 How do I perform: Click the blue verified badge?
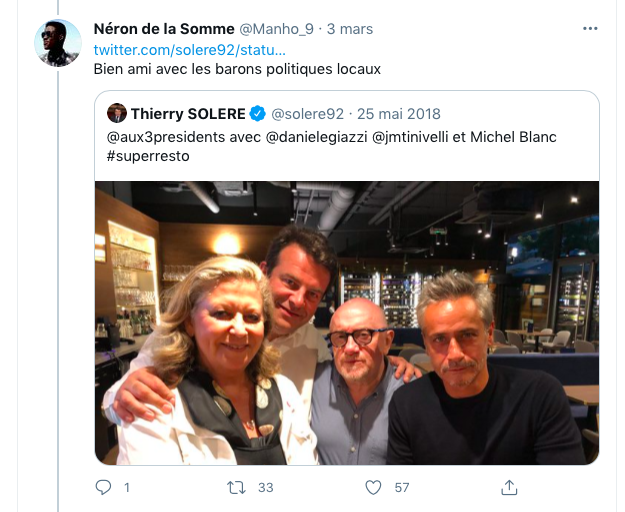[257, 114]
